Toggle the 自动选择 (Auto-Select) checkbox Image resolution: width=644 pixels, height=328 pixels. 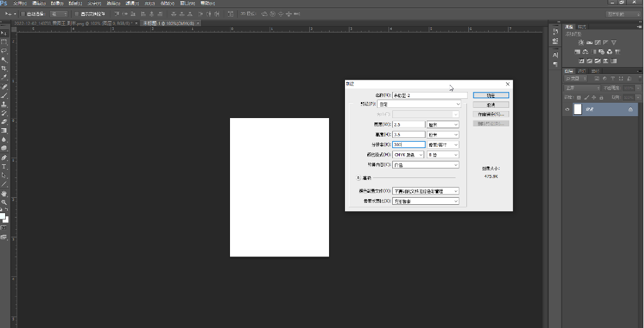24,13
